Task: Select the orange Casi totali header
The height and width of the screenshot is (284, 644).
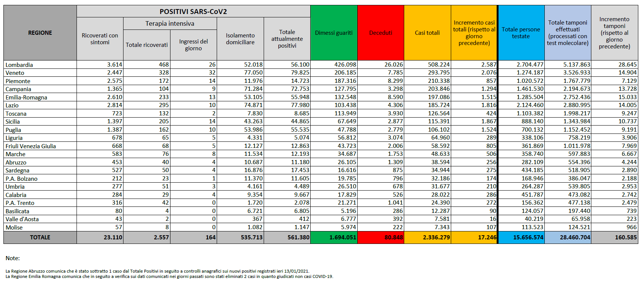Action: coord(427,33)
